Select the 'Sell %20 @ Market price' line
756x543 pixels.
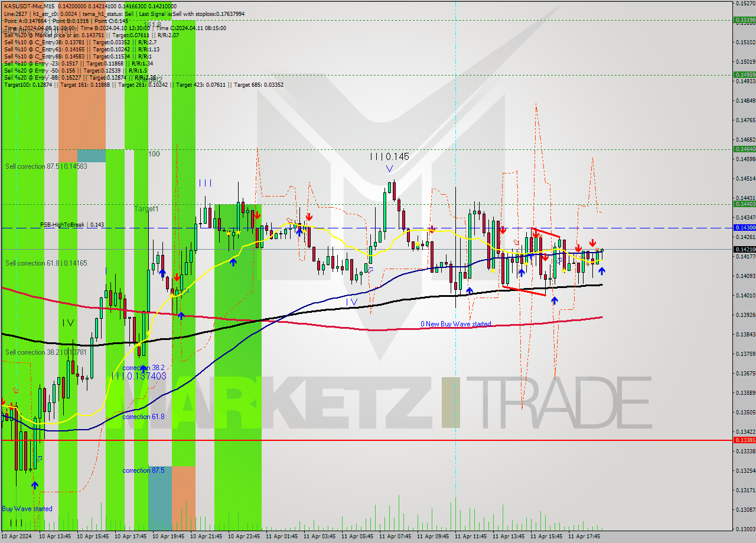(92, 35)
